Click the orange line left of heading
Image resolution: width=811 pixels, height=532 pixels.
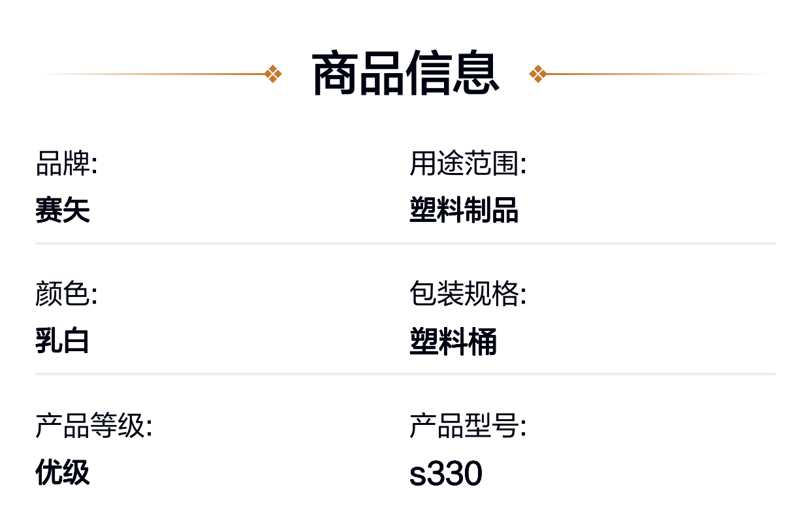153,74
